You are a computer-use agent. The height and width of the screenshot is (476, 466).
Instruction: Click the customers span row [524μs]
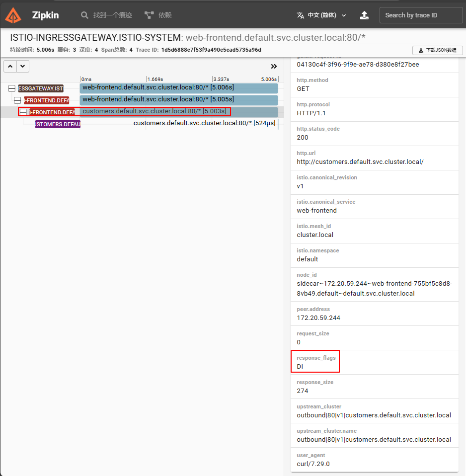pos(204,123)
